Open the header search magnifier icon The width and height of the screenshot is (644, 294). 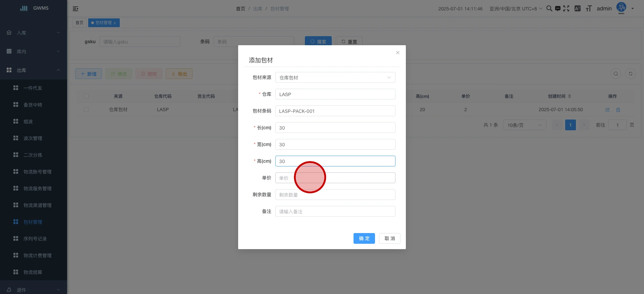click(549, 8)
